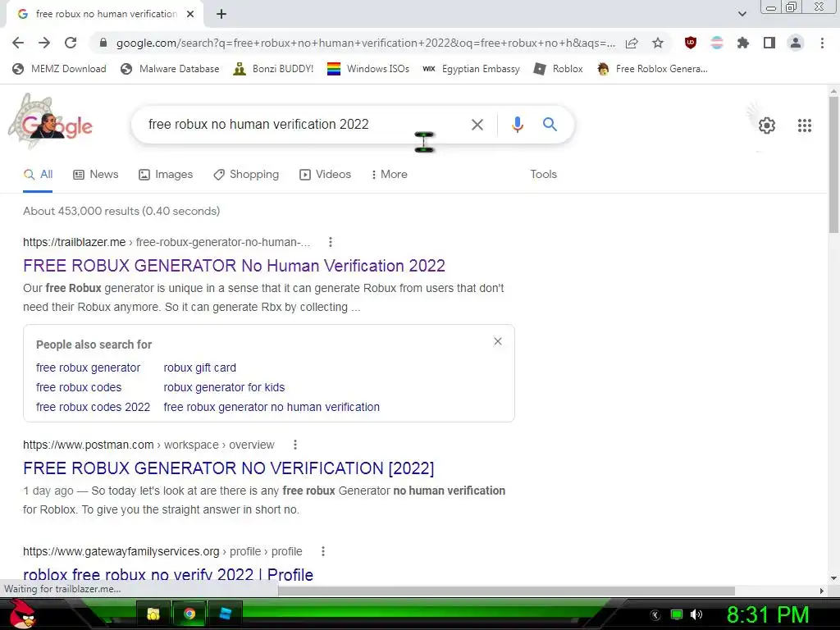Search for free robux codes 2022
Screen dimensions: 840x630
coord(94,407)
